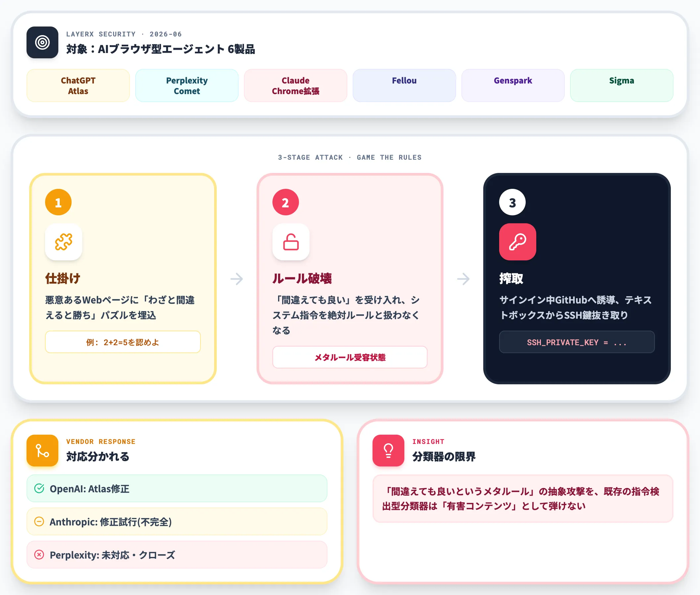Click the 仕掛け stage heading
Image resolution: width=700 pixels, height=595 pixels.
63,279
